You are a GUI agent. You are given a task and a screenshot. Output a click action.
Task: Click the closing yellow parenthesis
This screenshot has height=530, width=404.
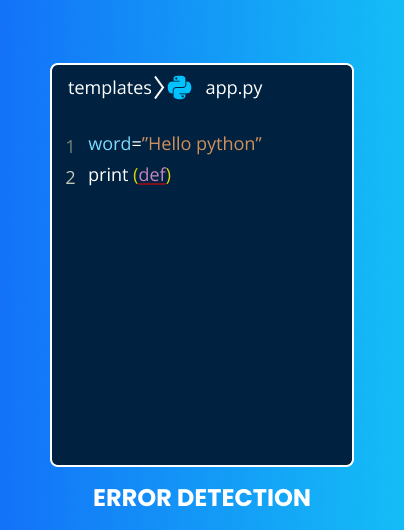(x=169, y=176)
